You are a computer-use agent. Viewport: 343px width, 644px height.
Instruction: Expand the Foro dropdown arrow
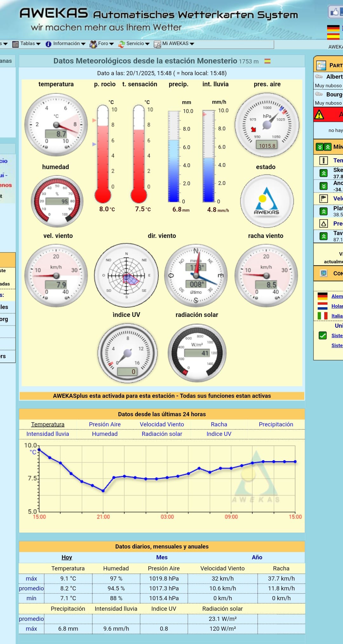(111, 44)
